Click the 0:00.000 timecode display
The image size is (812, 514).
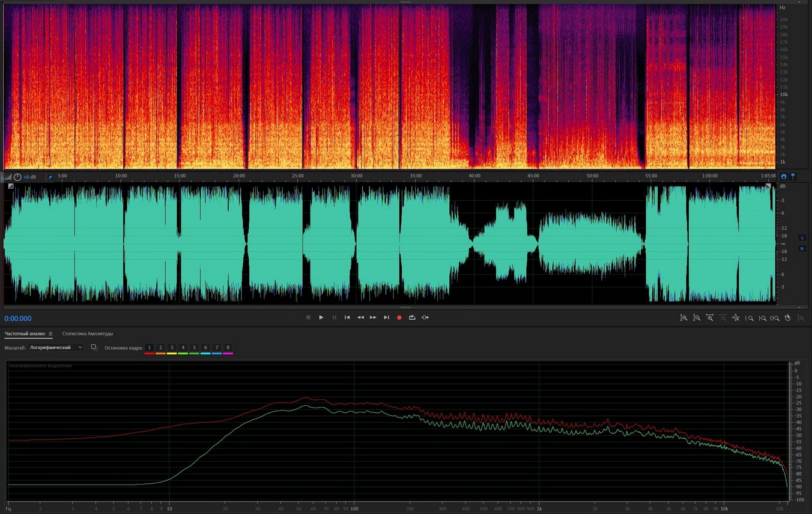(18, 319)
